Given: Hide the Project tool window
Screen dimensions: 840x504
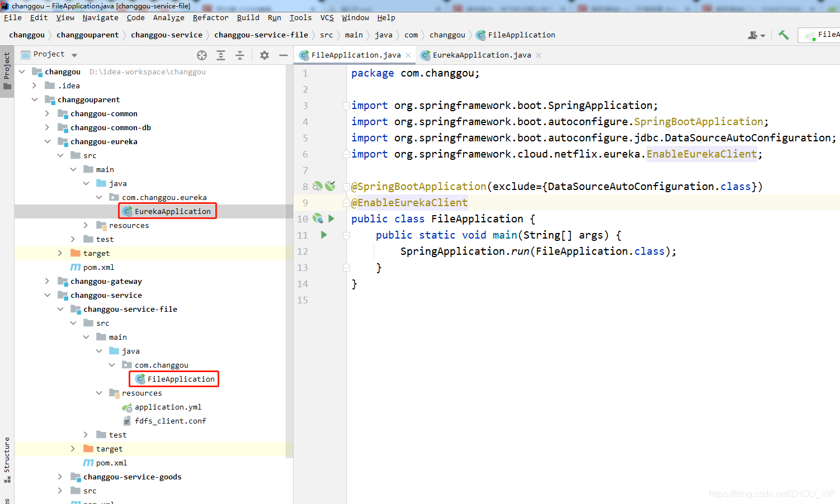Looking at the screenshot, I should point(284,55).
